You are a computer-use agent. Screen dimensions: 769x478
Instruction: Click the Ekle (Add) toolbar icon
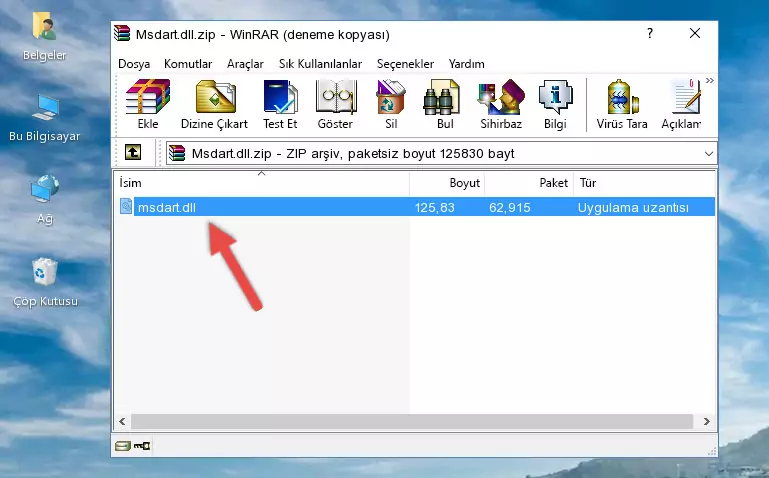pyautogui.click(x=148, y=104)
